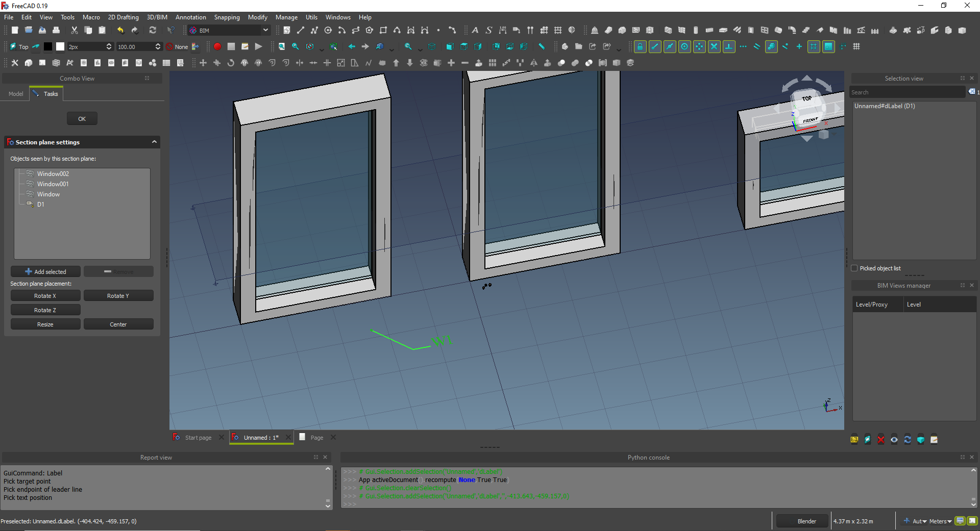Click the ruler measure distance icon
Viewport: 980px width, 531px height.
[x=542, y=46]
